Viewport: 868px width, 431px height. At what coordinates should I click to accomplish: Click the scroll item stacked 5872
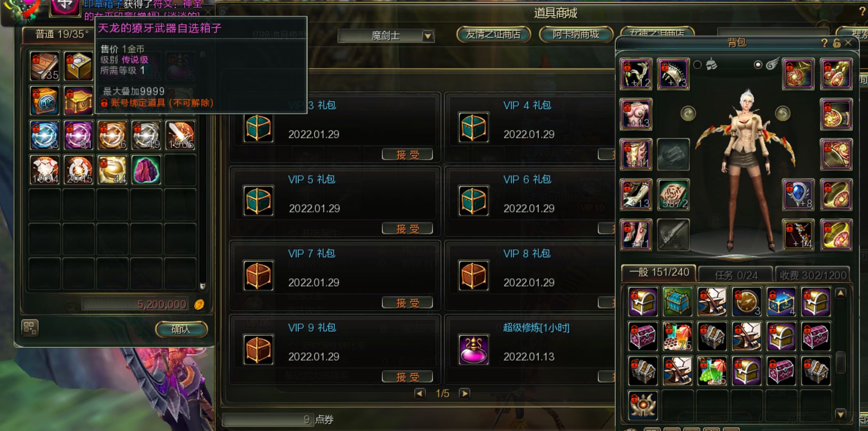click(673, 194)
